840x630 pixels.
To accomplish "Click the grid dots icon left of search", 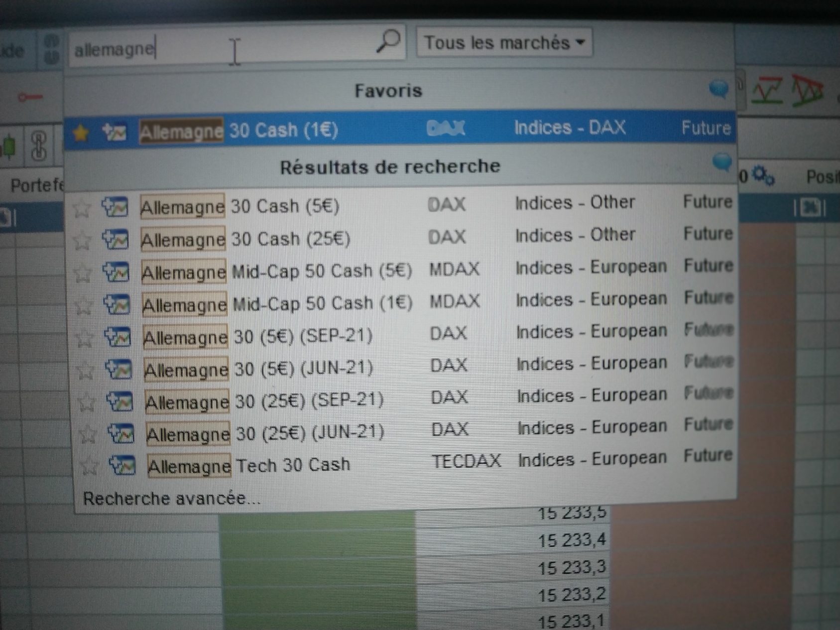I will (x=51, y=49).
